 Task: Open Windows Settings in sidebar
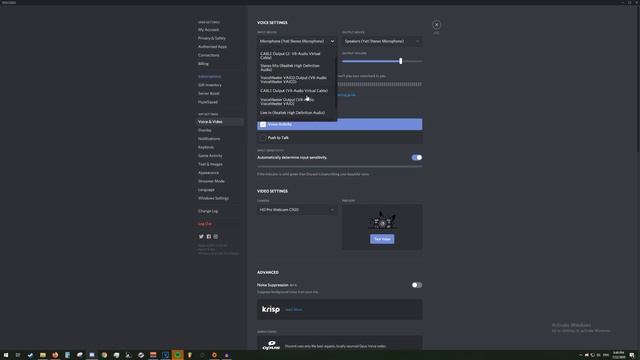[x=213, y=198]
